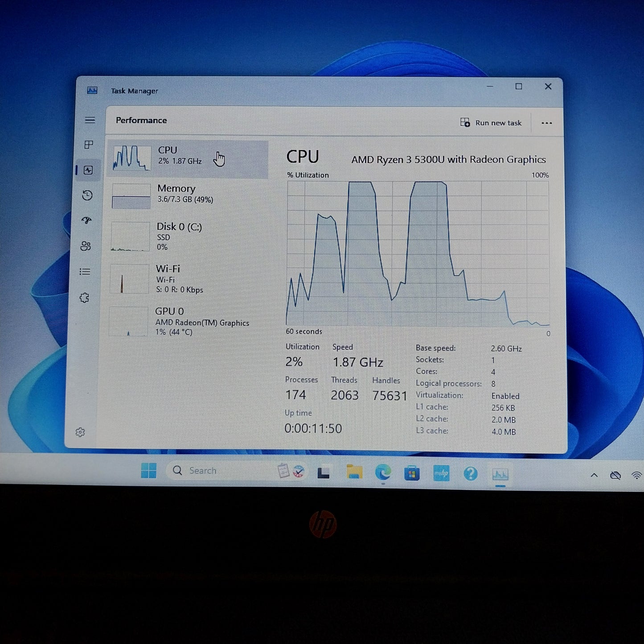Open the three-dot more options menu
Screen dimensions: 644x644
(547, 123)
